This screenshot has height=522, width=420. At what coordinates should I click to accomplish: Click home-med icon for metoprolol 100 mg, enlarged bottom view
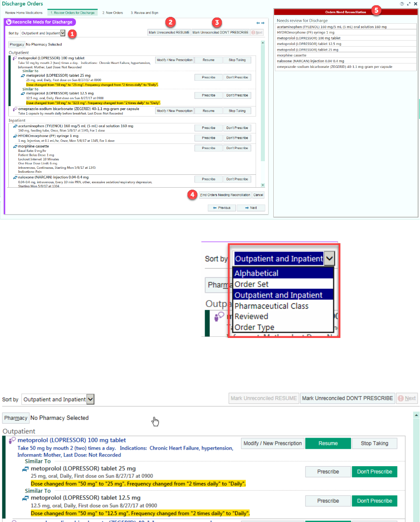12,440
